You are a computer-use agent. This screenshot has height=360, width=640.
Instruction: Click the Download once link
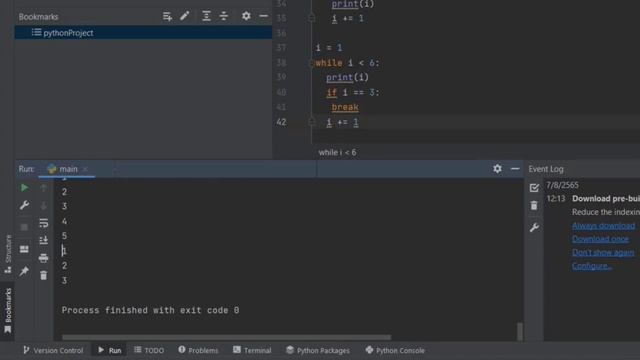point(600,239)
